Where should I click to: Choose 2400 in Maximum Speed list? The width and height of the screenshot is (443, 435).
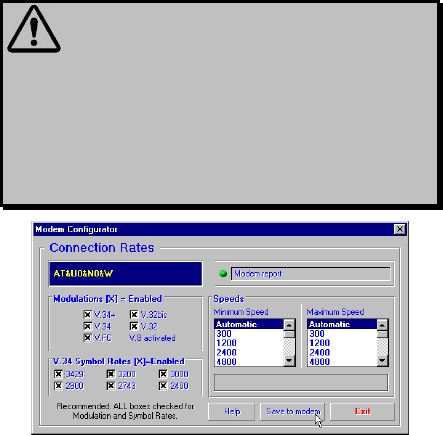(342, 352)
